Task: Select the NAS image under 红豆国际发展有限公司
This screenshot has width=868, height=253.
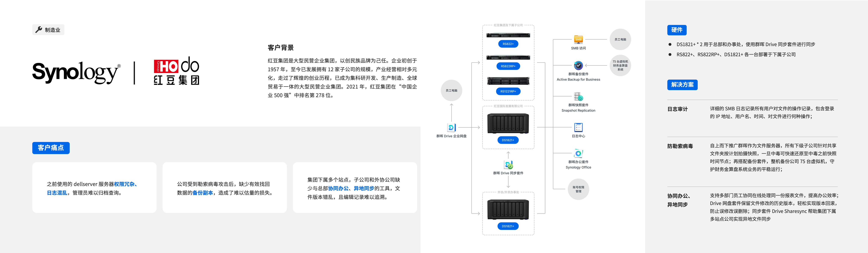Action: [508, 123]
